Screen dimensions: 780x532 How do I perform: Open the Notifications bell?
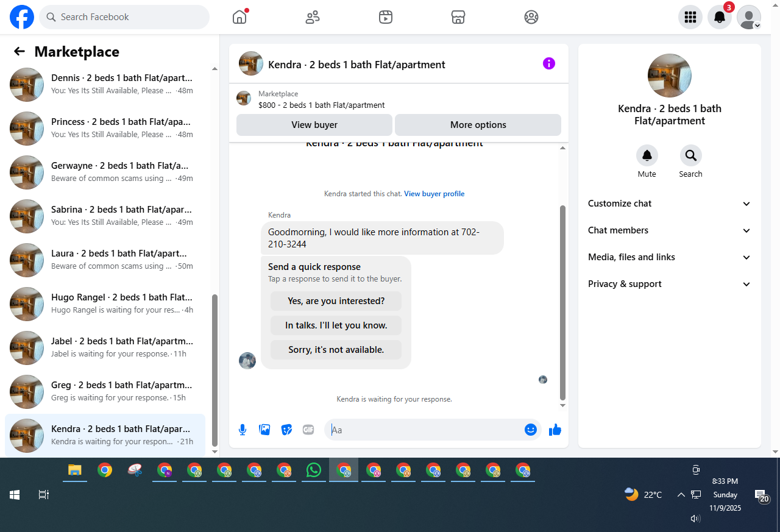[720, 17]
